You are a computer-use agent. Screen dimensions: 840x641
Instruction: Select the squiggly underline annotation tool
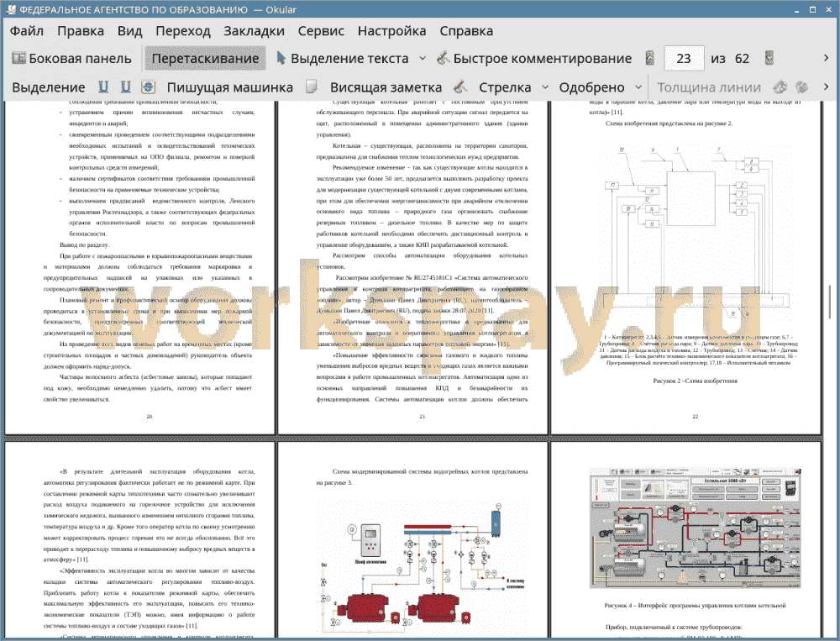(126, 87)
